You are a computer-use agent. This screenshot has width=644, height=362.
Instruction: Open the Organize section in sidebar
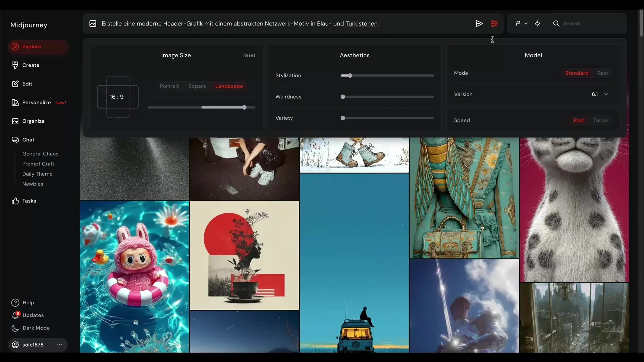33,121
